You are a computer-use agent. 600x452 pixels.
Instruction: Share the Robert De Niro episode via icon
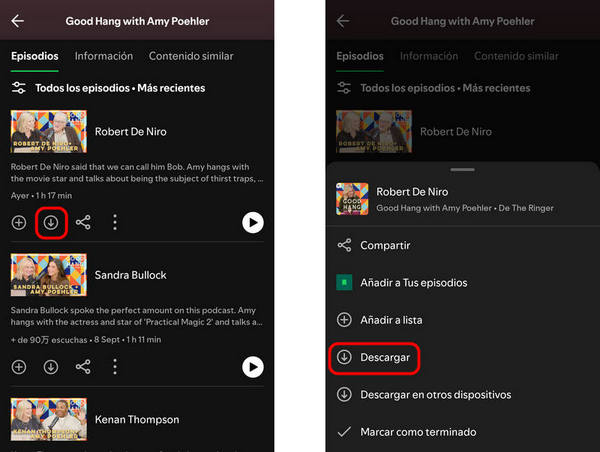point(83,222)
